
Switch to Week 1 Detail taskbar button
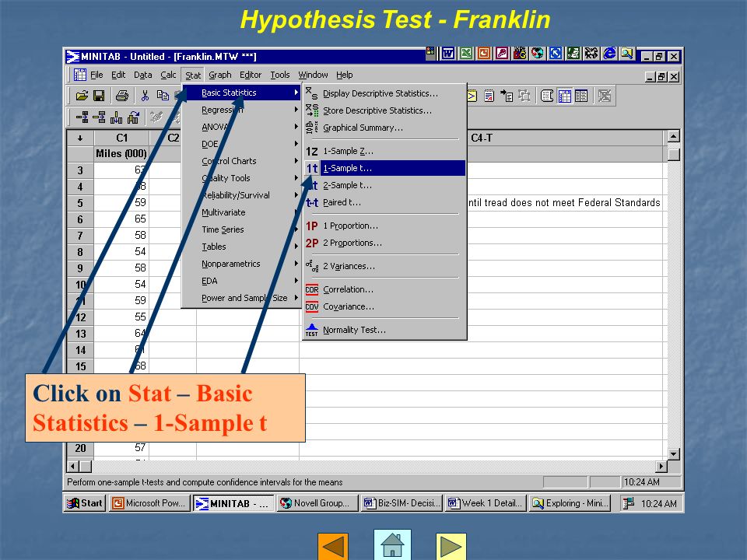pyautogui.click(x=486, y=503)
